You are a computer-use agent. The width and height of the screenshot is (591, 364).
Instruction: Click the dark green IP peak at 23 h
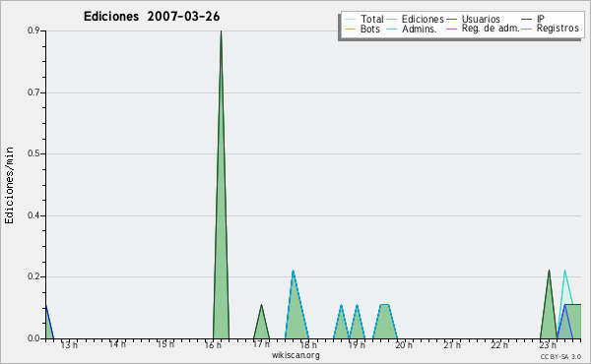coord(549,309)
